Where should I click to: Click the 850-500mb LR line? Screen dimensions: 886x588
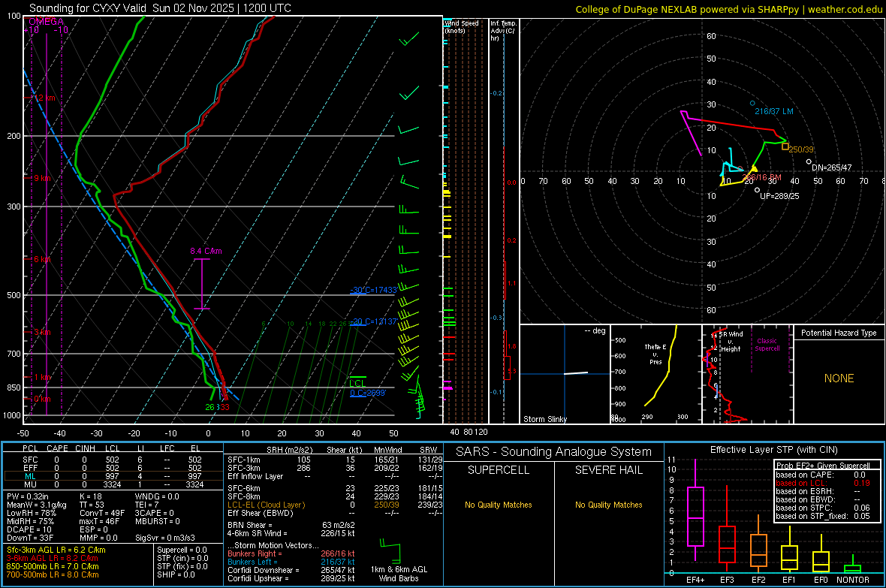53,566
